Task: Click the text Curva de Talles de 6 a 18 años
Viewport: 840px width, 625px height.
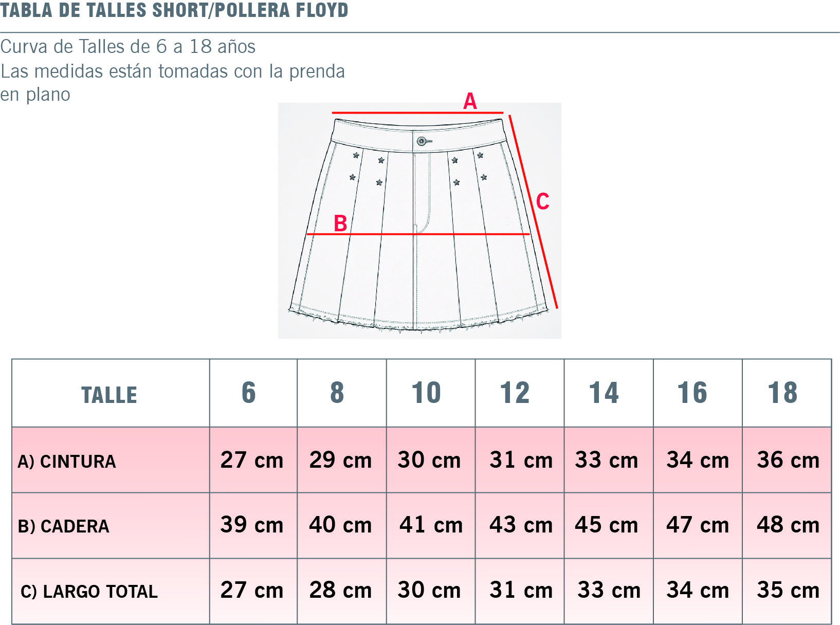Action: [x=128, y=47]
